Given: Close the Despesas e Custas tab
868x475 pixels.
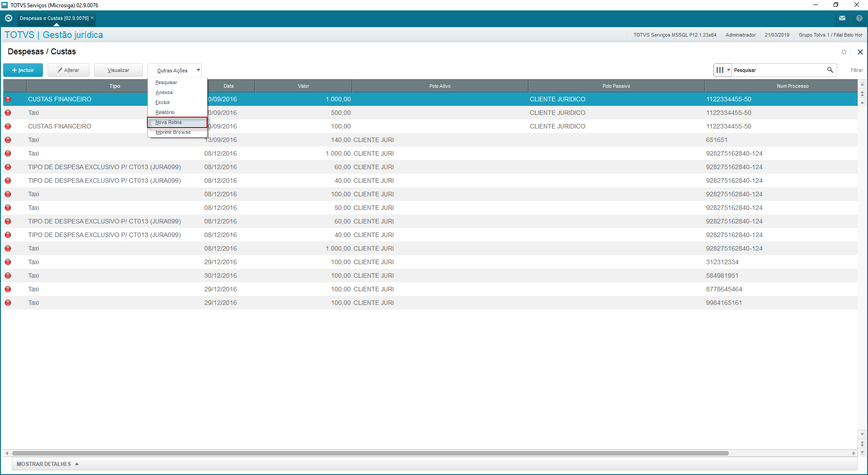Looking at the screenshot, I should point(92,18).
